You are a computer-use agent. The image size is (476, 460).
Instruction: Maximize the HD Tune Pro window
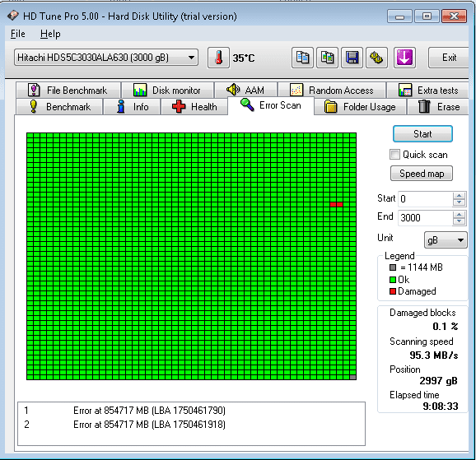pyautogui.click(x=427, y=16)
